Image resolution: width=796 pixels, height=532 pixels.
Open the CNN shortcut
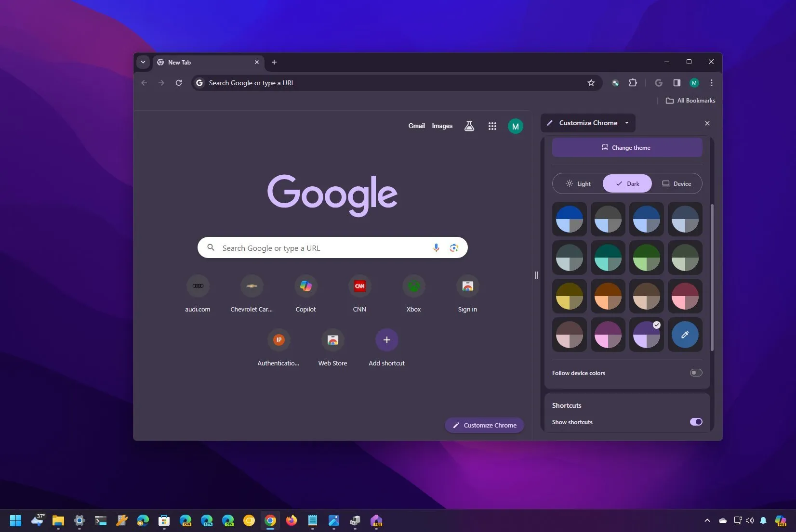click(360, 294)
